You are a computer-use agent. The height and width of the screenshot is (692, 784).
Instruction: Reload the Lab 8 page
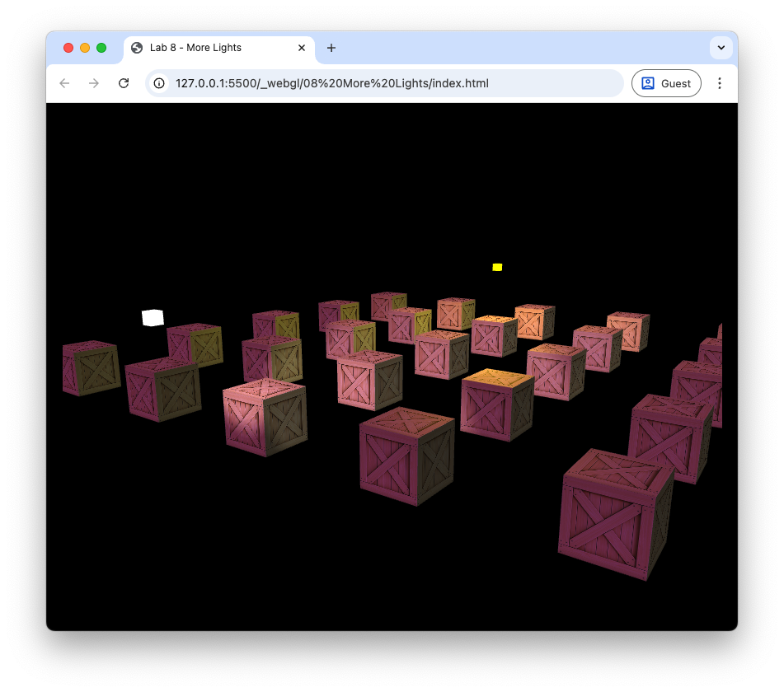point(124,83)
